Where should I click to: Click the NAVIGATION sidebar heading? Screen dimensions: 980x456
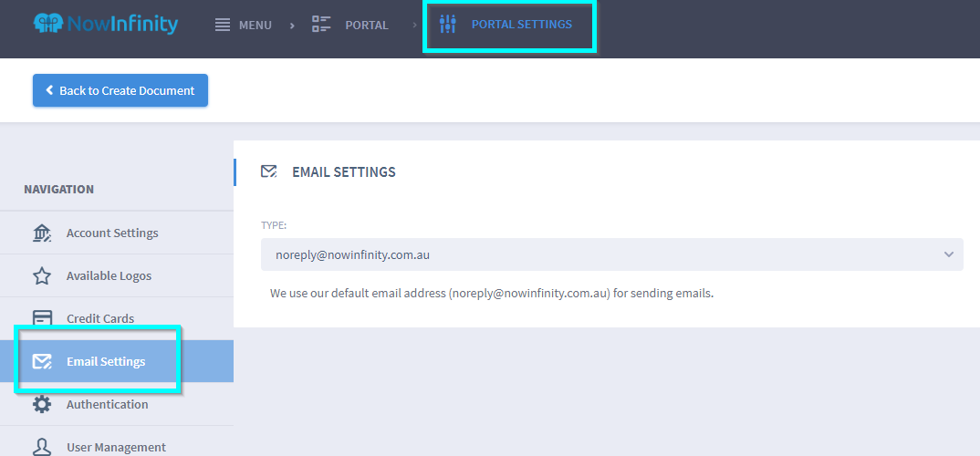click(x=58, y=190)
